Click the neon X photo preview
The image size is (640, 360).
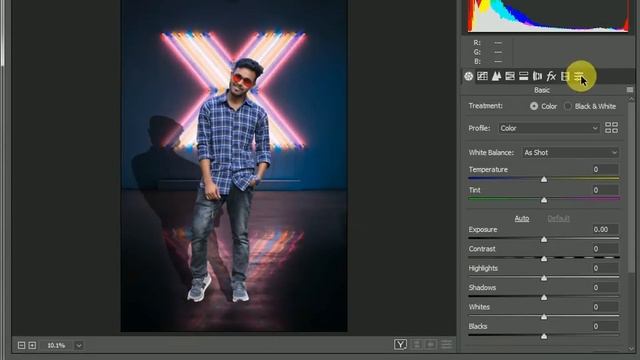click(x=234, y=166)
